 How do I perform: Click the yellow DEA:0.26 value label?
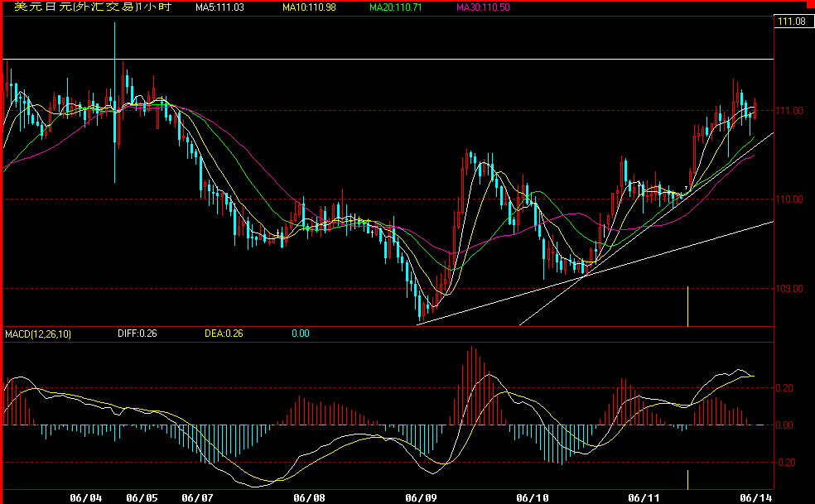click(224, 334)
